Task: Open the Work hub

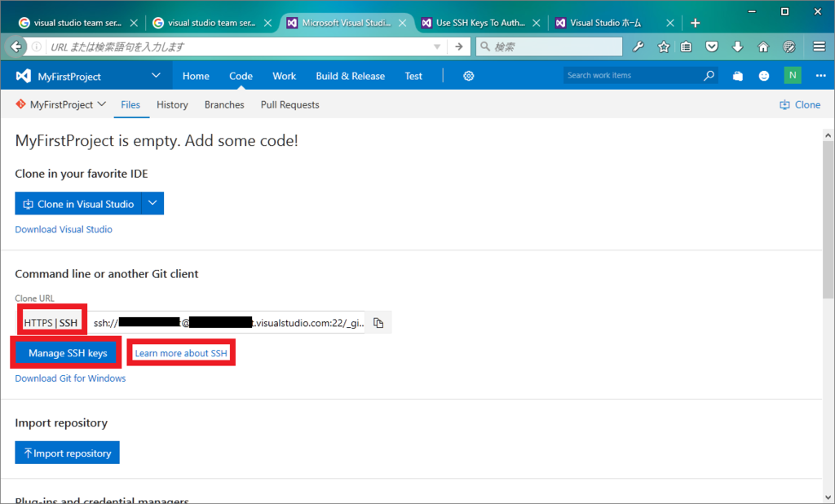Action: [285, 76]
